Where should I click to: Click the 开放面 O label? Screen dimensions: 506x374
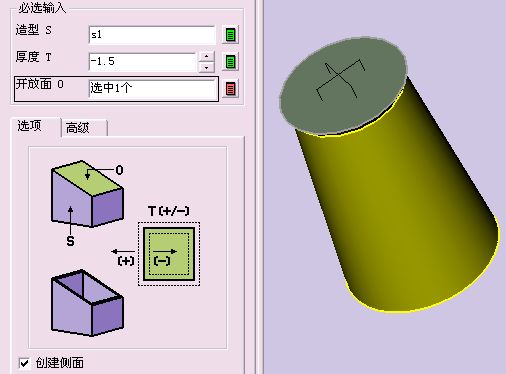pos(39,84)
